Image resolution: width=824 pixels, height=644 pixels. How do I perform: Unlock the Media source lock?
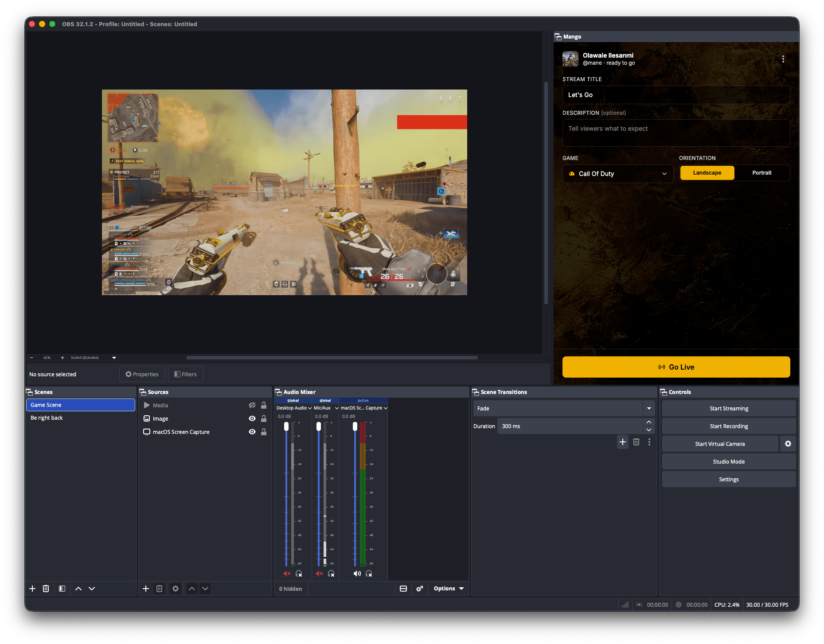[264, 405]
